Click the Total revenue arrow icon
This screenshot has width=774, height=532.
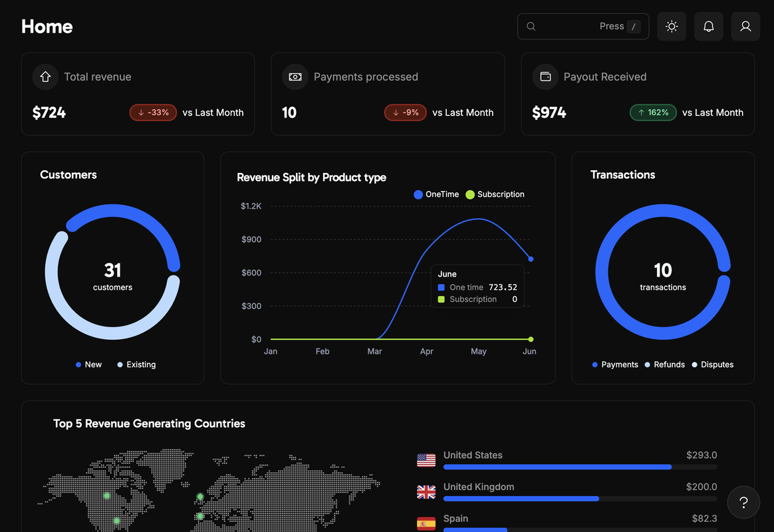coord(45,76)
